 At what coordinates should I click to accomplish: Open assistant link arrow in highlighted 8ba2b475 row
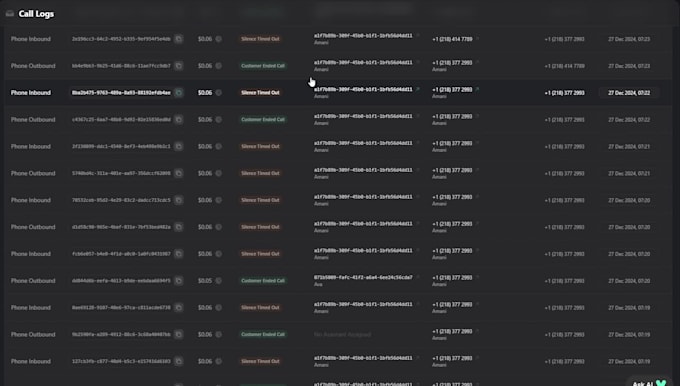[418, 89]
